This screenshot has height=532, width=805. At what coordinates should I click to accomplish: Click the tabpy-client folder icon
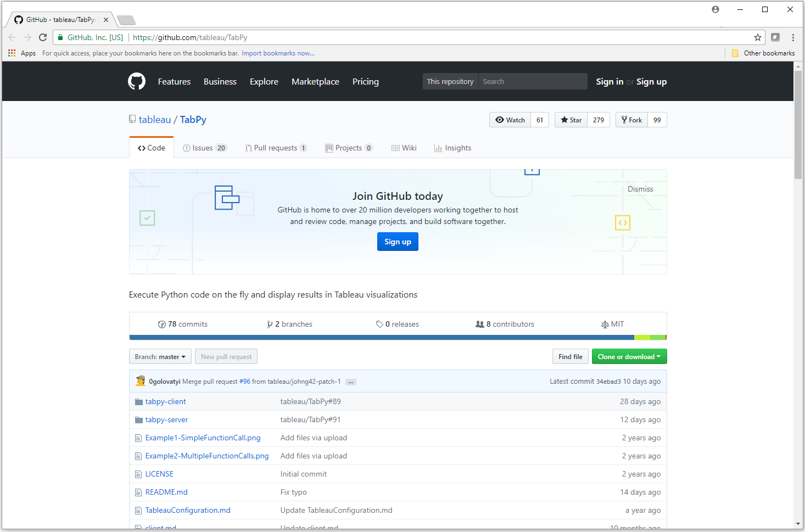(139, 402)
